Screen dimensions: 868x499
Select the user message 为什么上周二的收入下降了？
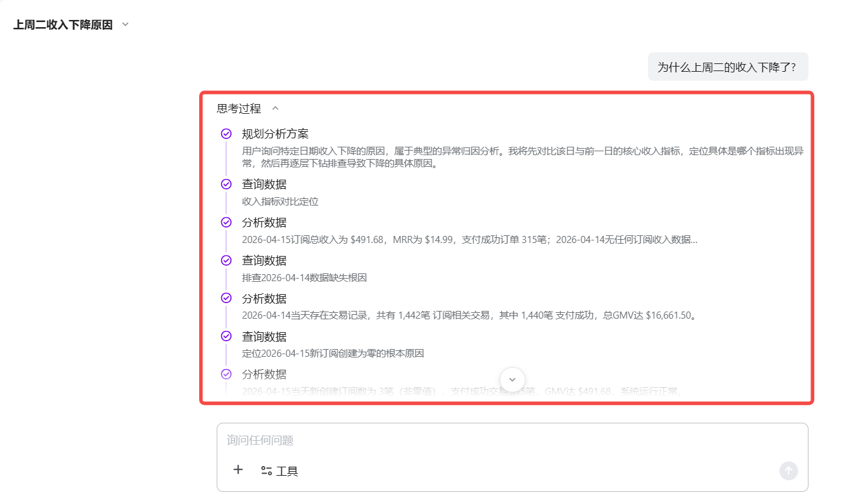(x=727, y=67)
